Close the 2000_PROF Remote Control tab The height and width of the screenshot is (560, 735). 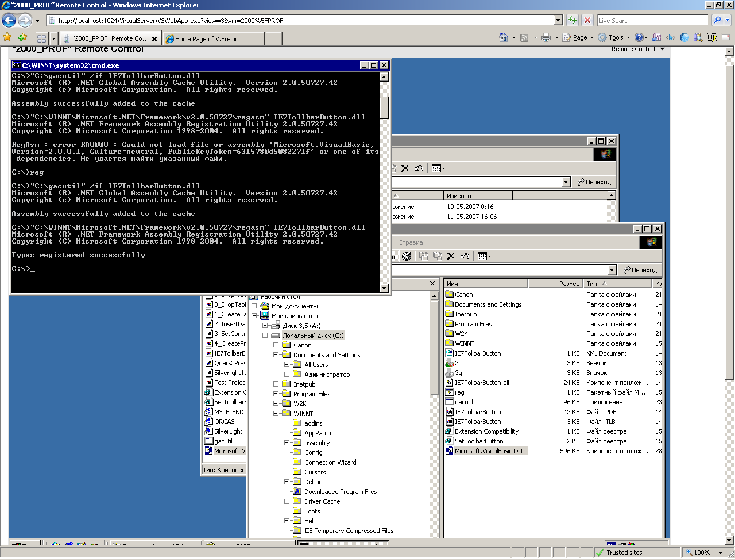(x=154, y=39)
